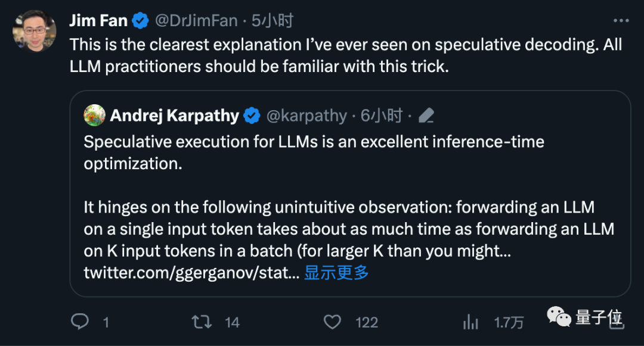Image resolution: width=644 pixels, height=346 pixels.
Task: Open the three-dot more options menu
Action: coord(621,20)
